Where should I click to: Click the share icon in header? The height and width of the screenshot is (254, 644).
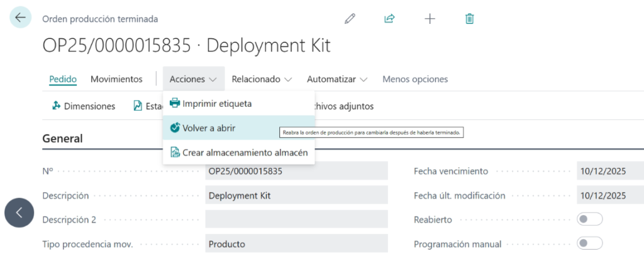[389, 19]
